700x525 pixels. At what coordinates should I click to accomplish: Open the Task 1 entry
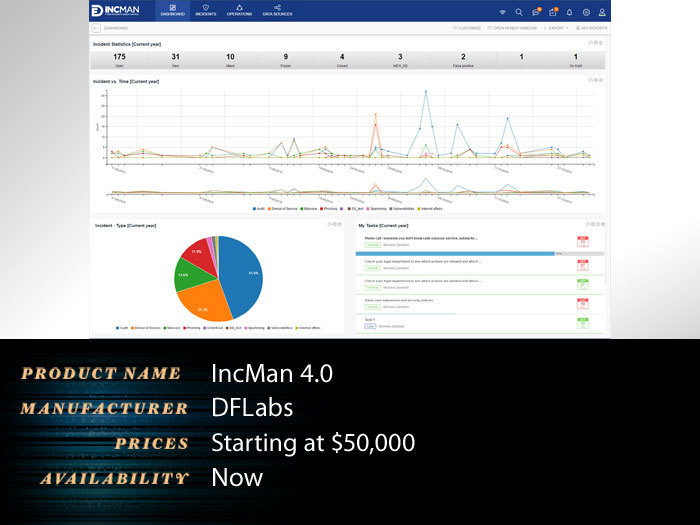[370, 320]
